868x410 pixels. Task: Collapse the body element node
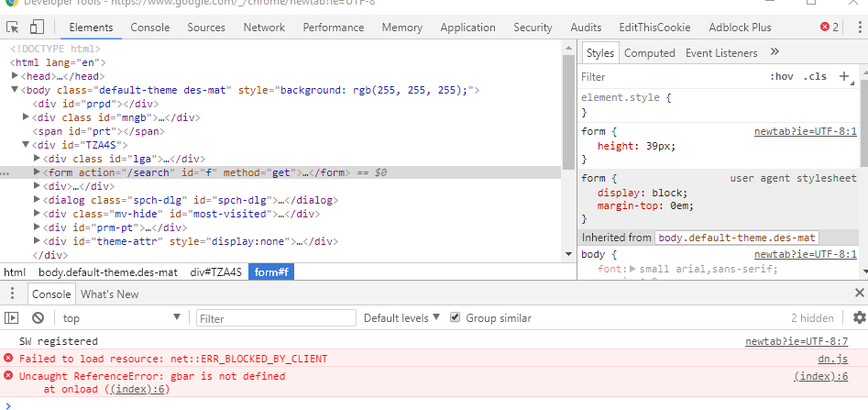[15, 90]
